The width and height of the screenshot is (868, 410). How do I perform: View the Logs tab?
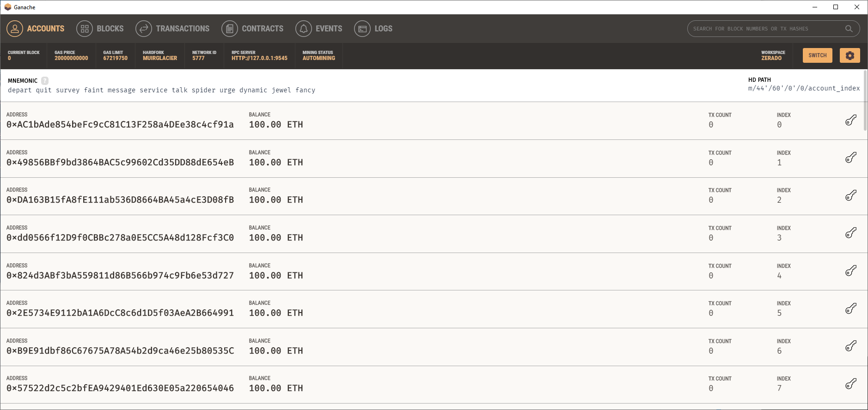[x=373, y=29]
